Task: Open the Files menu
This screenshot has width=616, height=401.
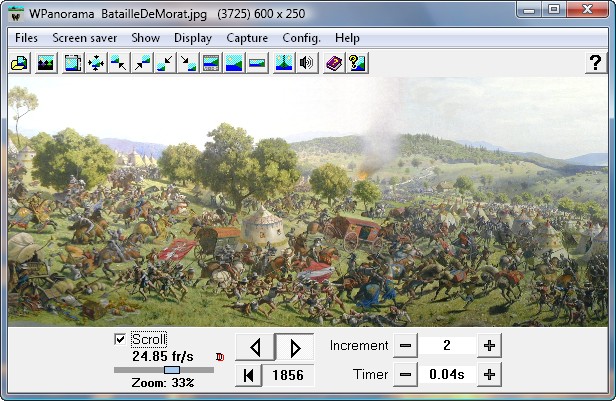Action: coord(27,38)
